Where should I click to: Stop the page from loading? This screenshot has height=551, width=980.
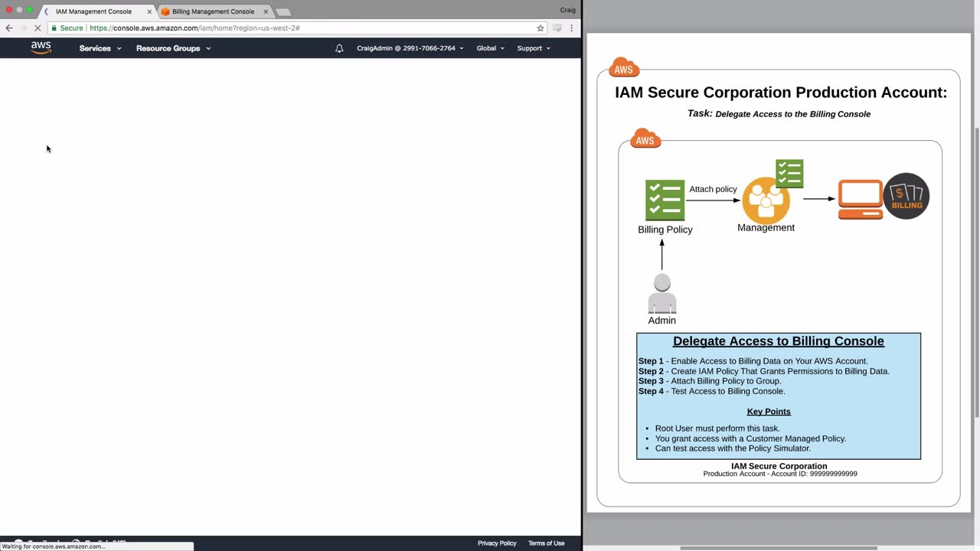(x=38, y=28)
